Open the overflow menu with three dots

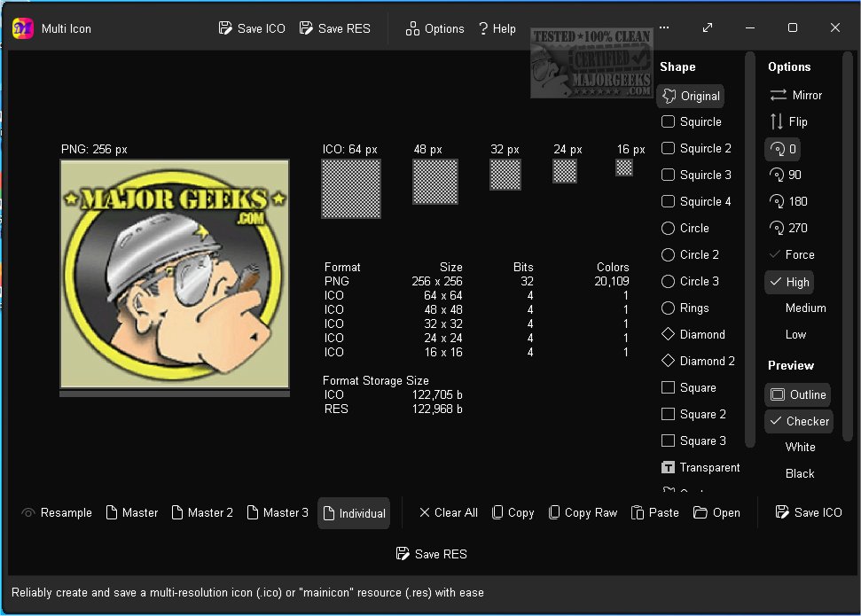click(x=663, y=27)
